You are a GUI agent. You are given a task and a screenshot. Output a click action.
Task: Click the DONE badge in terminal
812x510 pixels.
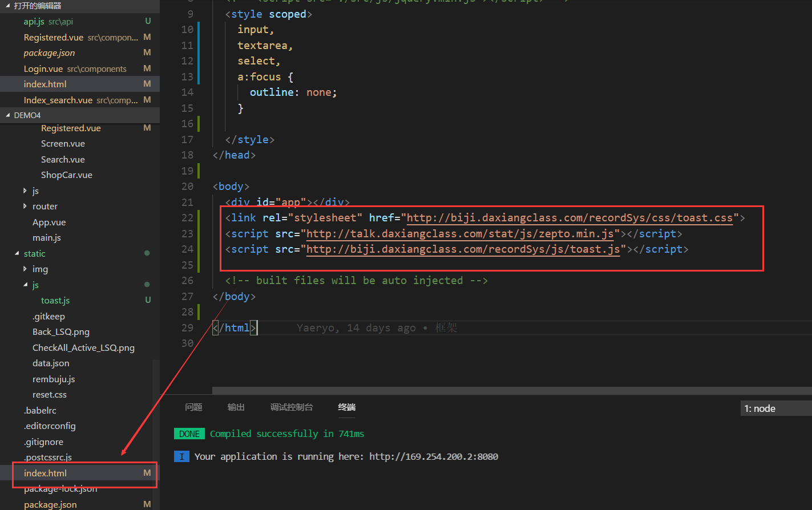point(189,434)
